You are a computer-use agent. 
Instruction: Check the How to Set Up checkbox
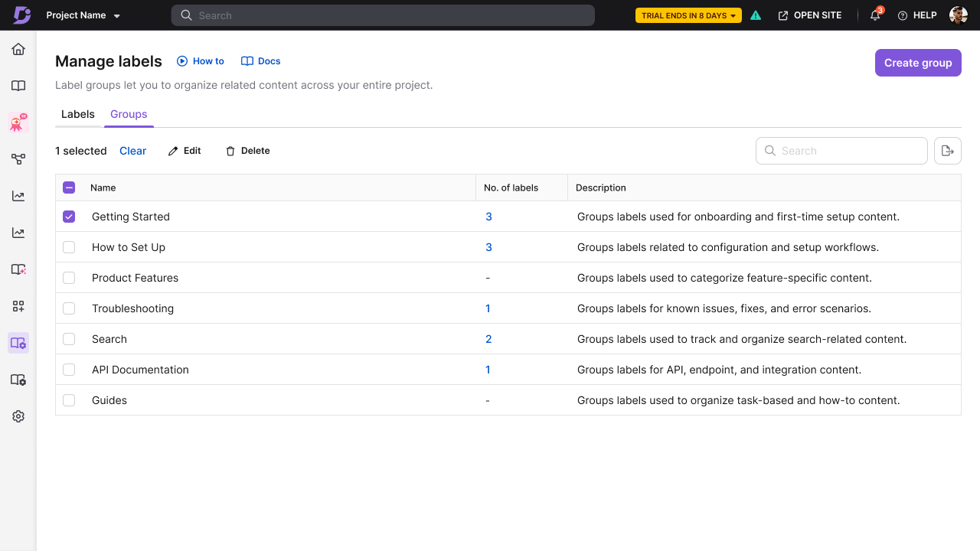pyautogui.click(x=69, y=247)
